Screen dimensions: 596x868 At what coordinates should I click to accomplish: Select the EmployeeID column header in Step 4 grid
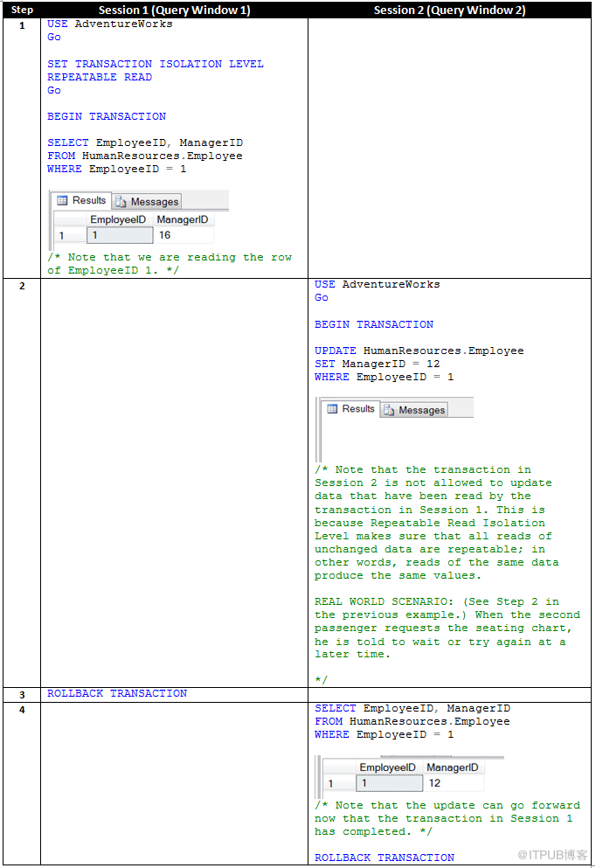tap(387, 767)
